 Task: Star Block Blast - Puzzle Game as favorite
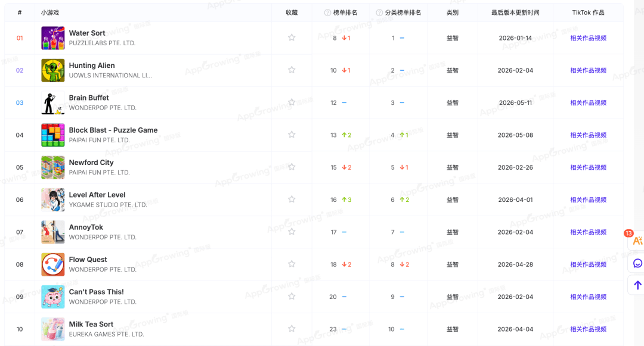(x=292, y=135)
